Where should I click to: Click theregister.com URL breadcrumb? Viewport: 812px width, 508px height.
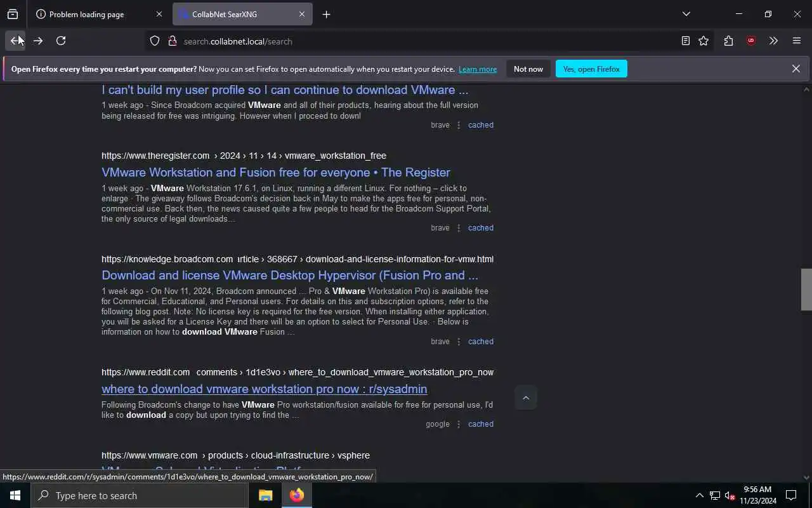[244, 156]
